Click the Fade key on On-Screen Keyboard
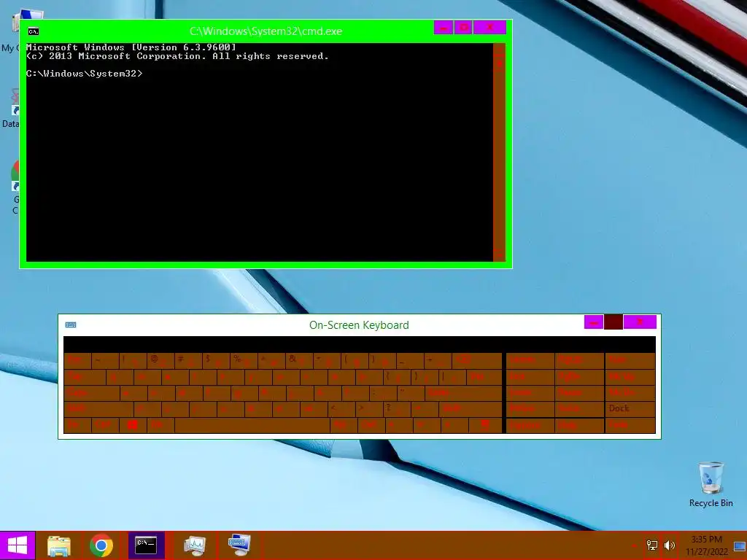Screen dimensions: 747x560 tap(630, 426)
